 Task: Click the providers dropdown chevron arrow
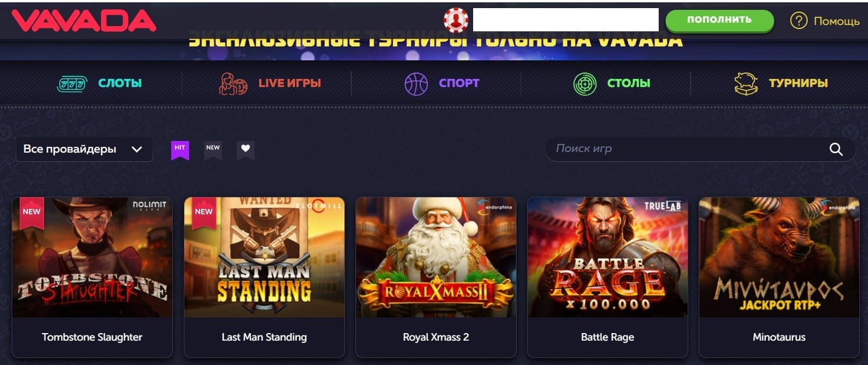(x=137, y=149)
